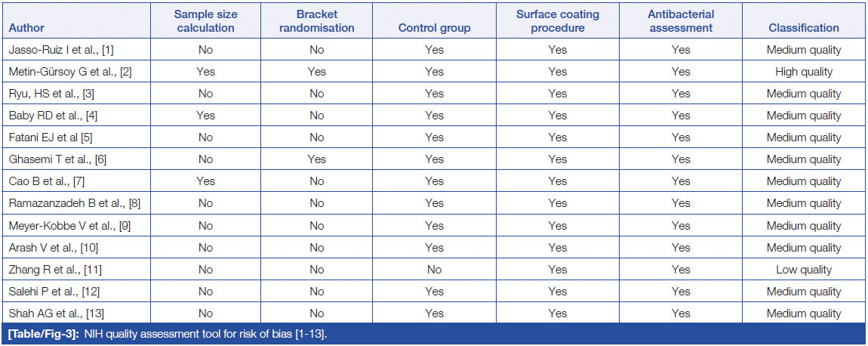Select the Metin-Gürsoy G et al. row
868x346 pixels.
[x=66, y=72]
